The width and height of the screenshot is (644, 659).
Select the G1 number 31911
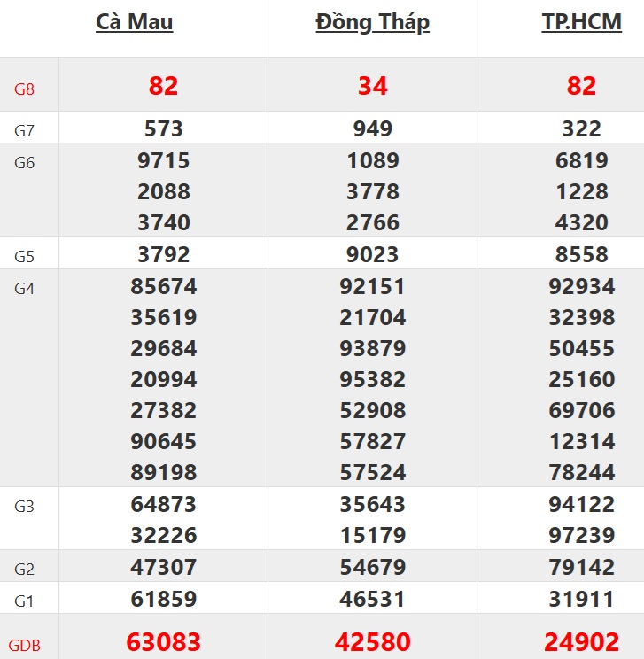click(581, 599)
